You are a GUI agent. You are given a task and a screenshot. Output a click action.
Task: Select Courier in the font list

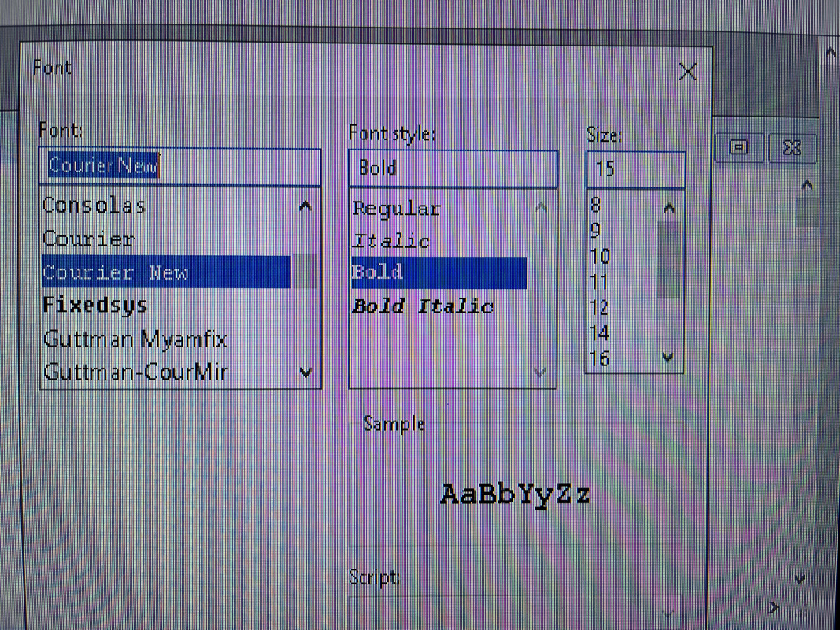pyautogui.click(x=166, y=239)
